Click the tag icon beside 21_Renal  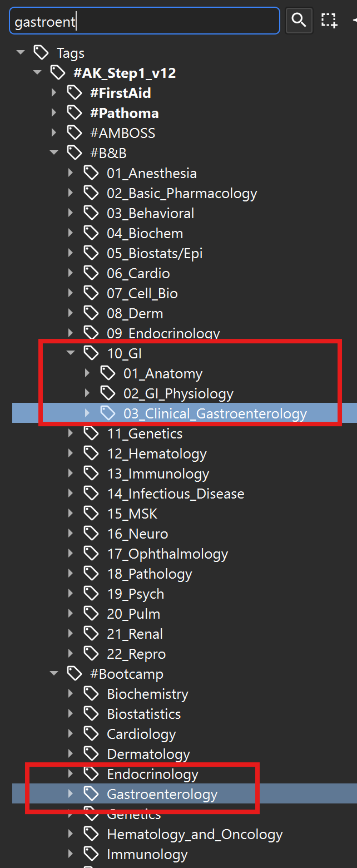(x=91, y=634)
